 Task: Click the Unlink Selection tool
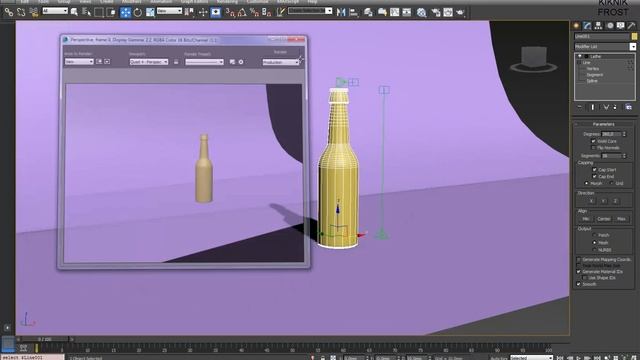pos(21,12)
